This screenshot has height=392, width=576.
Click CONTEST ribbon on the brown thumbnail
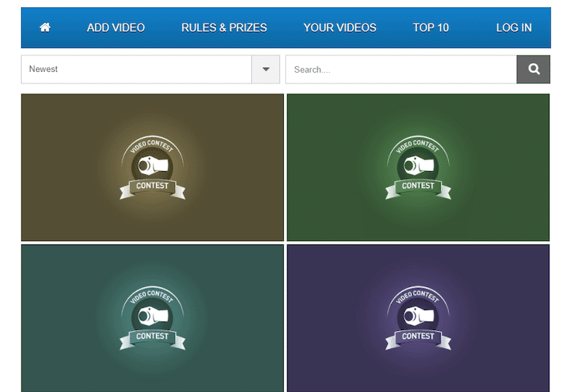153,186
